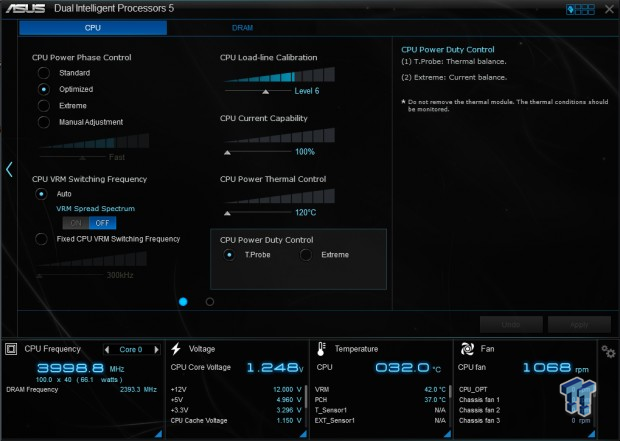Expand Voltage panel corner arrow
This screenshot has width=620, height=441.
303,434
